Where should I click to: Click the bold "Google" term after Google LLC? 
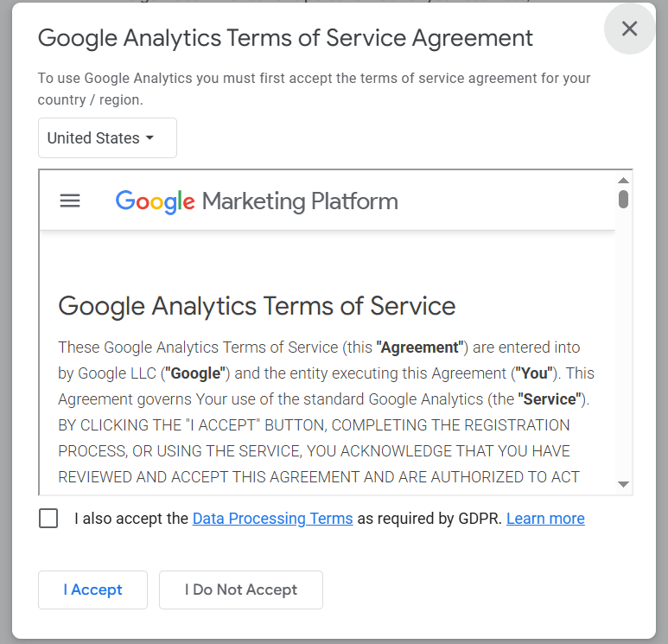click(x=197, y=373)
